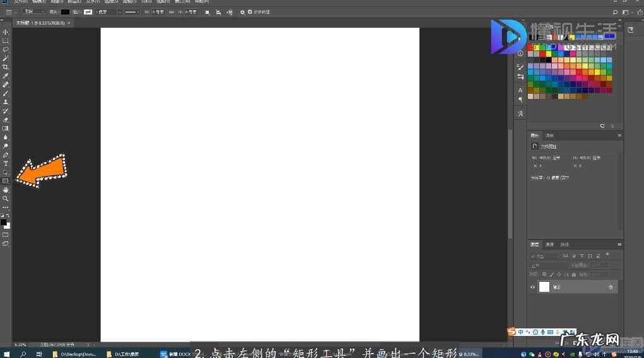The image size is (644, 358).
Task: Hide the background layer with the eye icon
Action: pyautogui.click(x=532, y=287)
